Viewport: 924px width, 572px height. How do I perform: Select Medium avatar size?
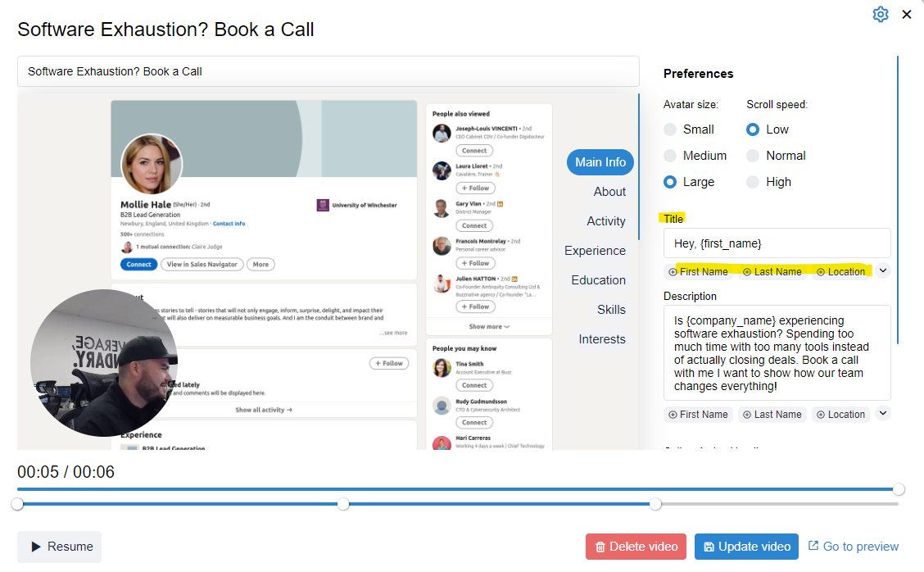pos(670,156)
